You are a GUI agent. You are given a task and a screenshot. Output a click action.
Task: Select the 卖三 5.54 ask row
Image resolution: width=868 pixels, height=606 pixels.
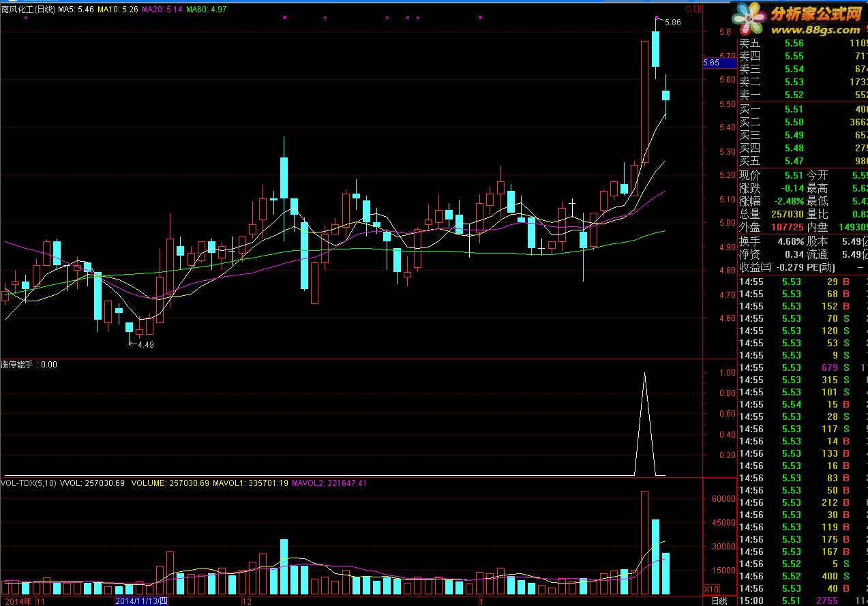click(x=803, y=69)
